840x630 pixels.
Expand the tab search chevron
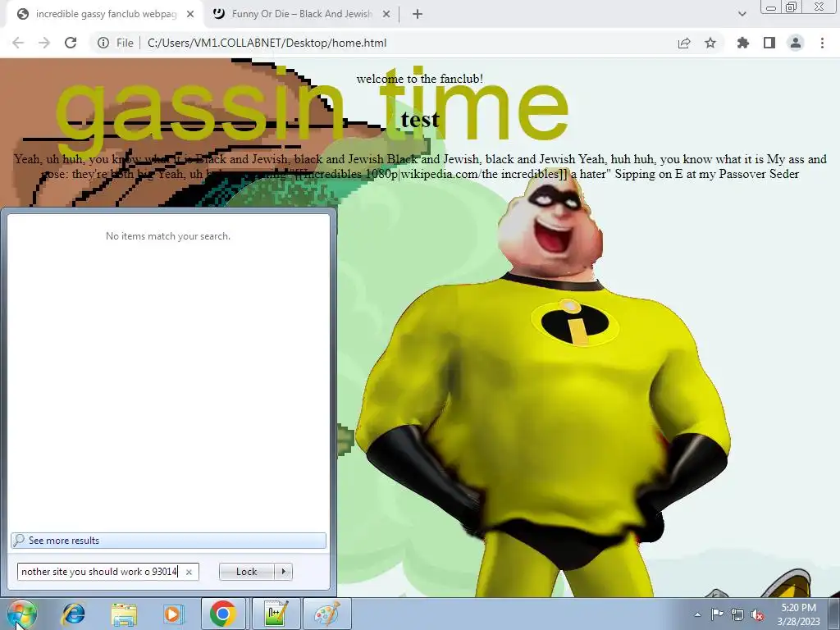[x=742, y=14]
